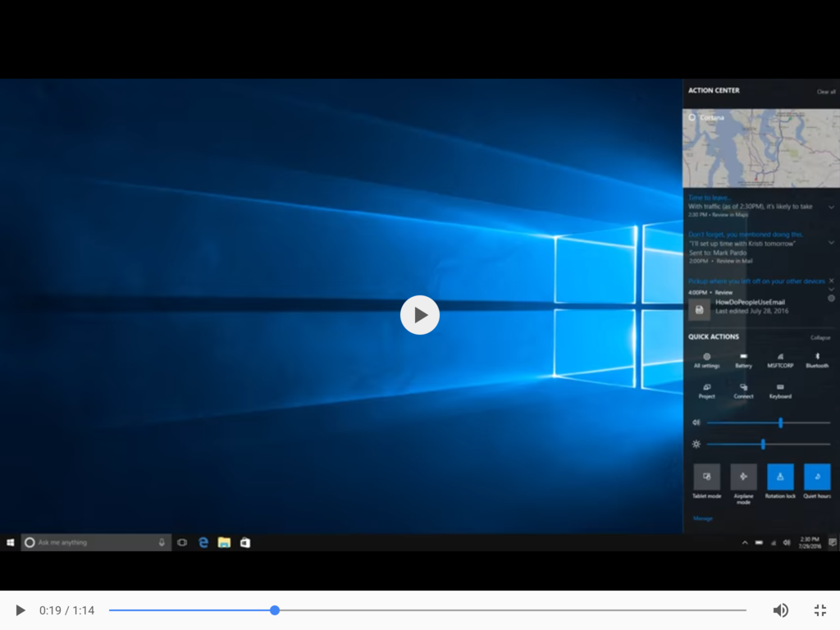Expand the Don't forget notification
The image size is (840, 630).
[832, 243]
